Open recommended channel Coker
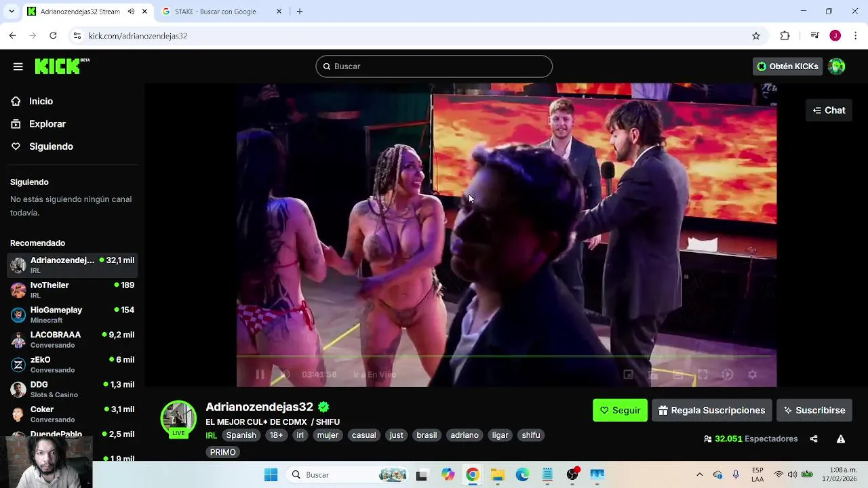868x488 pixels. coord(73,414)
